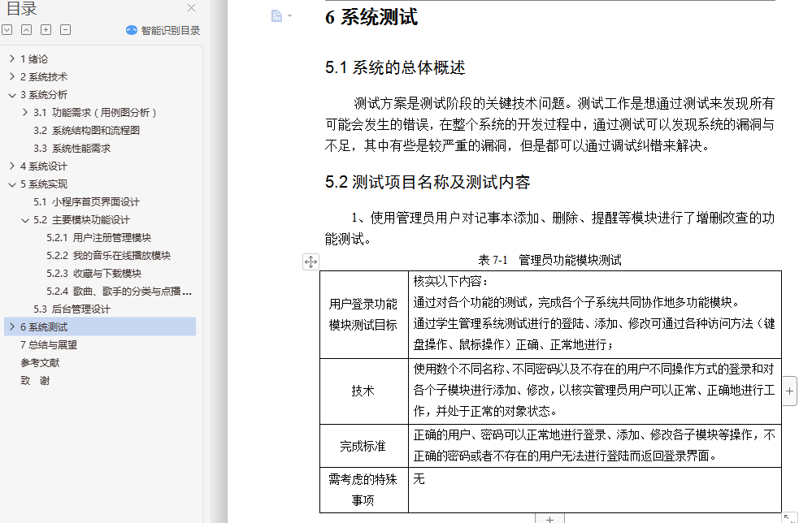The width and height of the screenshot is (812, 523).
Task: Click table cell 技术
Action: pyautogui.click(x=363, y=391)
